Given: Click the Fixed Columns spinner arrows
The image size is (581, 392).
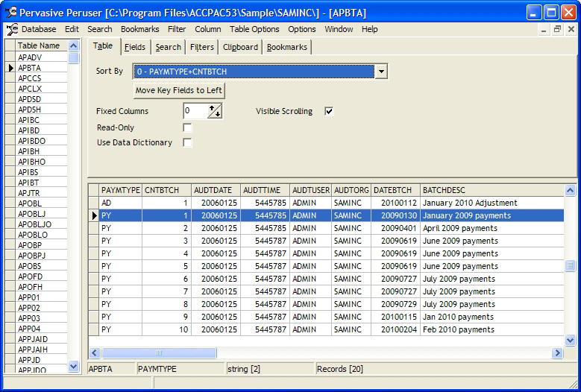Looking at the screenshot, I should point(215,111).
